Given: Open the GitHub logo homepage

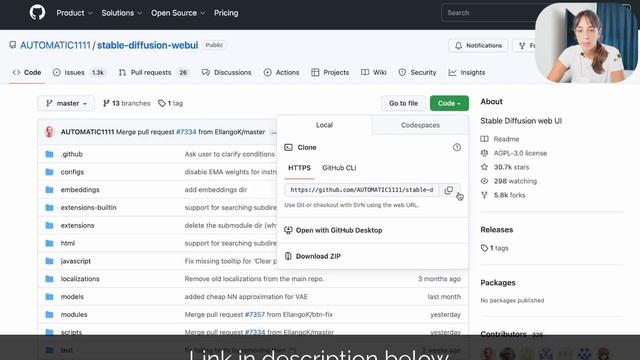Looking at the screenshot, I should point(37,13).
